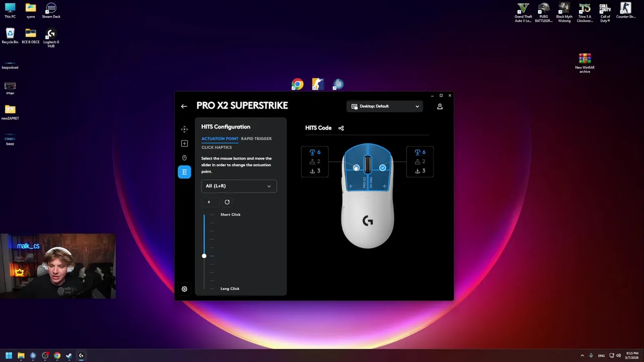Open the newZAPRET folder on desktop
The width and height of the screenshot is (644, 362).
pos(10,113)
